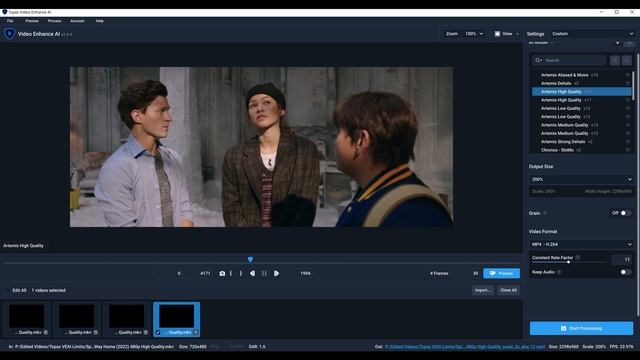Uncheck the highlighted video's checkbox

coord(158,333)
